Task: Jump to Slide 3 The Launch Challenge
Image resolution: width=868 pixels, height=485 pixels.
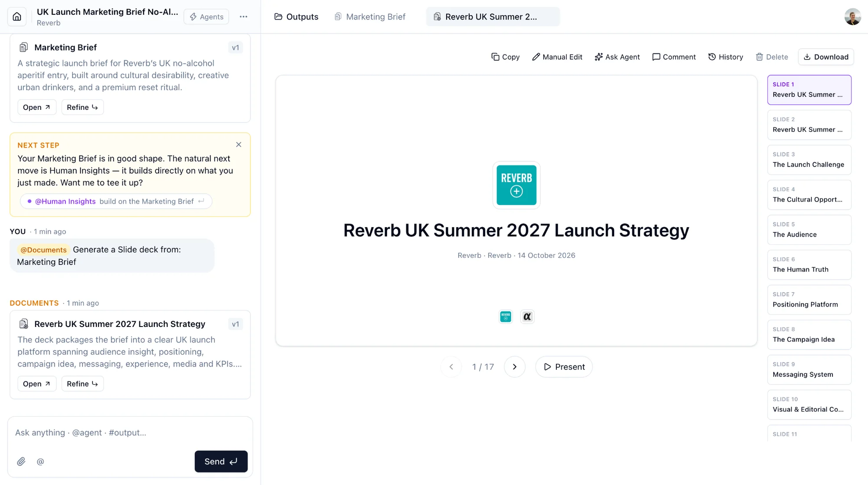Action: 809,160
